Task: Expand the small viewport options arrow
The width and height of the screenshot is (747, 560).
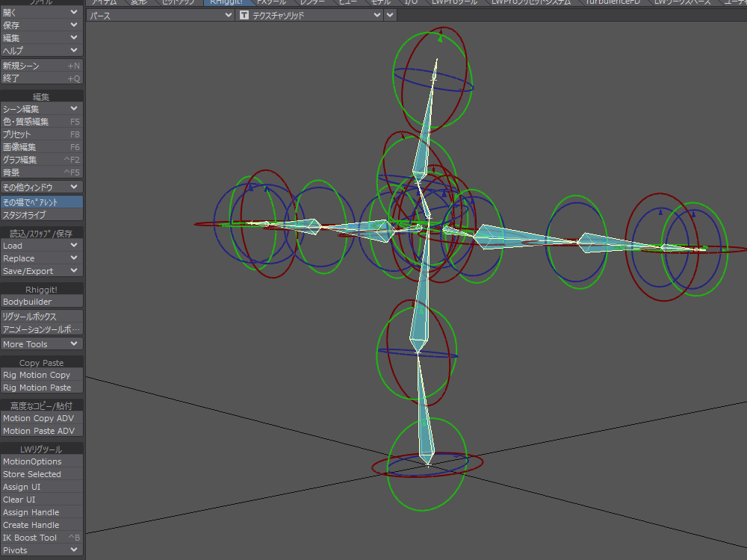Action: pyautogui.click(x=391, y=16)
